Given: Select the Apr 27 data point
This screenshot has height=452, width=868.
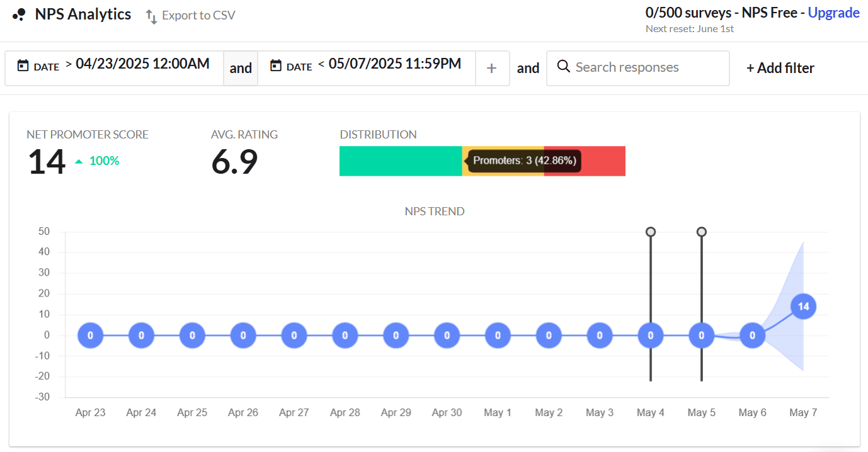Looking at the screenshot, I should coord(294,336).
